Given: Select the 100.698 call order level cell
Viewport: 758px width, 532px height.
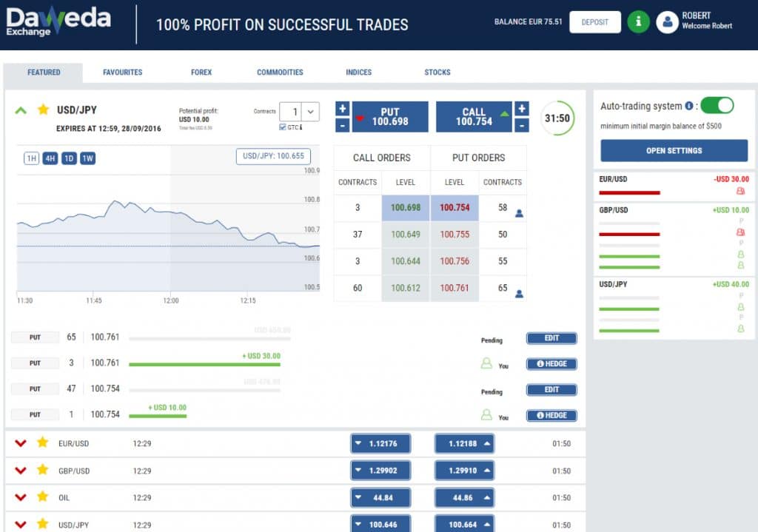Looking at the screenshot, I should pos(406,208).
